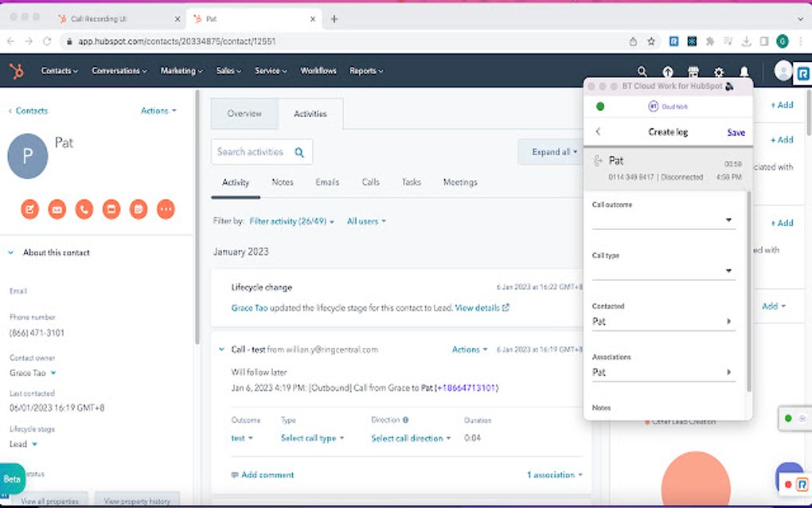Click the phone number +18664713101 link
Screen dimensions: 812x508
466,388
